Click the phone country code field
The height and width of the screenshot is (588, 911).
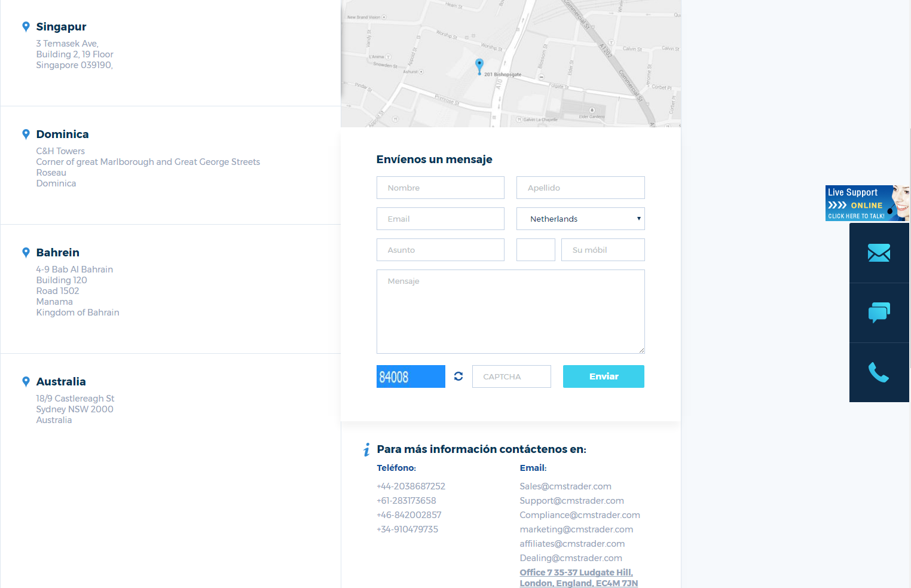point(536,250)
